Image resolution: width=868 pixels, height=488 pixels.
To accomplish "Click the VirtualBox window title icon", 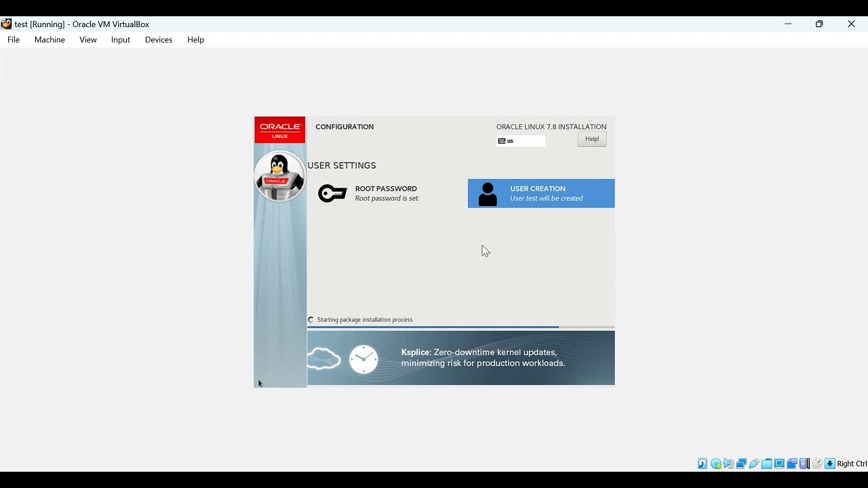I will 6,24.
